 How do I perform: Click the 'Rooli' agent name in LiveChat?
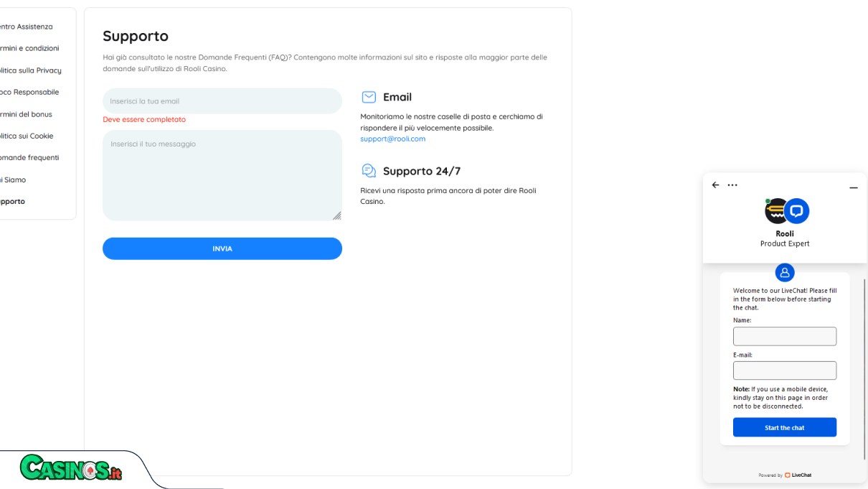point(785,233)
